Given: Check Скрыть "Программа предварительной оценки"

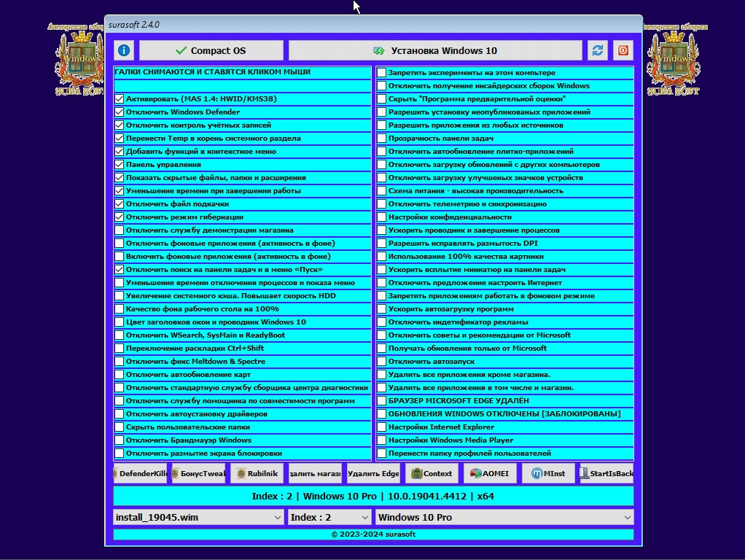Looking at the screenshot, I should coord(381,99).
